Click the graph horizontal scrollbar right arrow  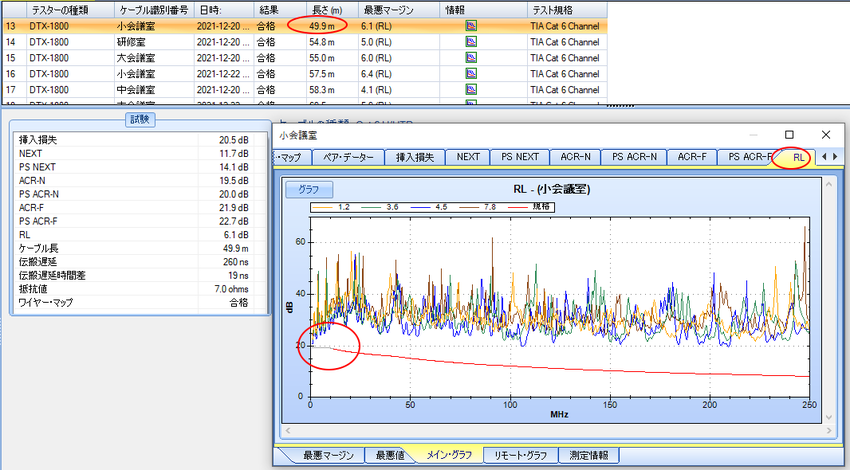[x=829, y=430]
